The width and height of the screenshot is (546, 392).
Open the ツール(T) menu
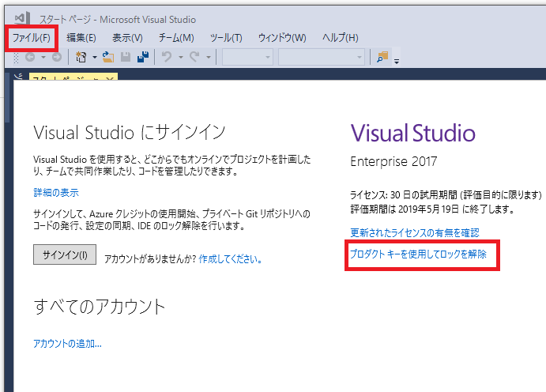[x=226, y=38]
